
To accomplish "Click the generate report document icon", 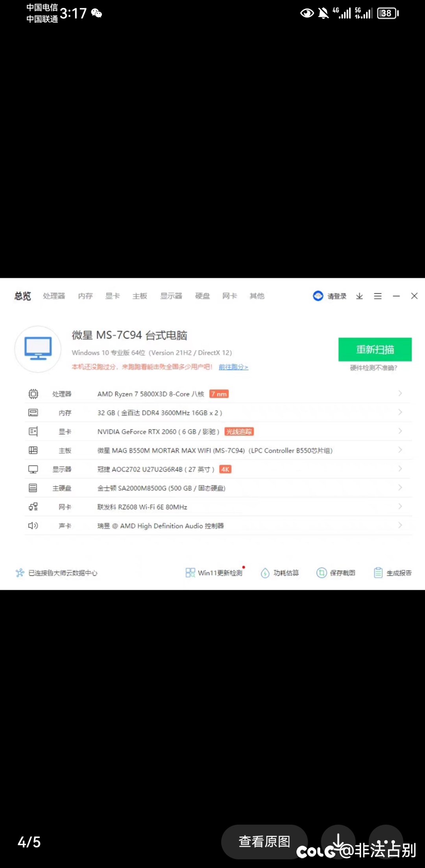I will [378, 573].
